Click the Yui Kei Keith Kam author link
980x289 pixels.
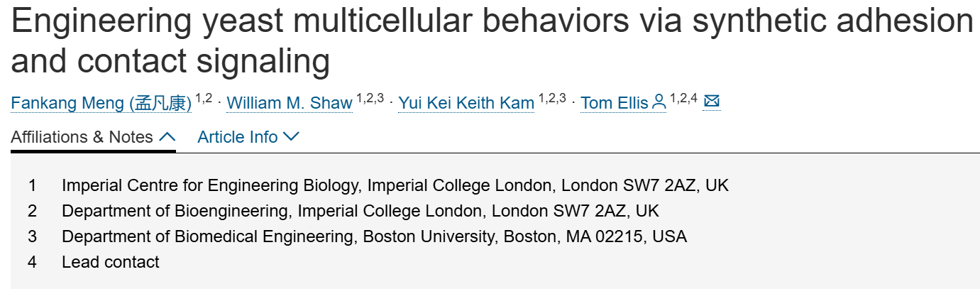pyautogui.click(x=466, y=104)
